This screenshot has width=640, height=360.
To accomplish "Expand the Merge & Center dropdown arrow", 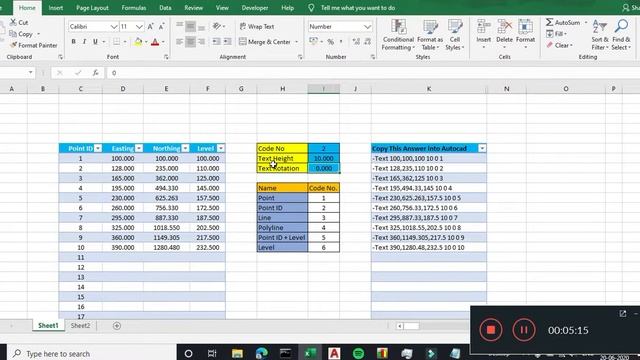I will 297,42.
